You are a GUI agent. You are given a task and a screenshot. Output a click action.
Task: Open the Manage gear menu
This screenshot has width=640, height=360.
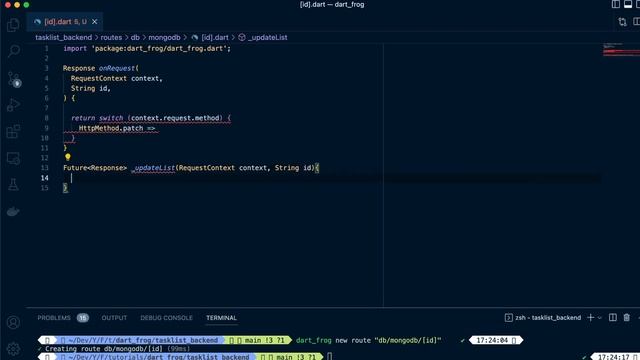13,349
